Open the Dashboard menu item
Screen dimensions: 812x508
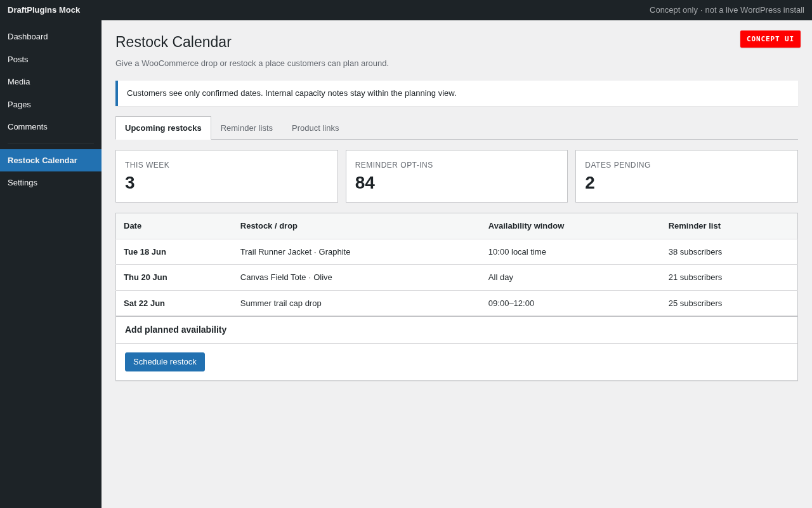click(51, 37)
